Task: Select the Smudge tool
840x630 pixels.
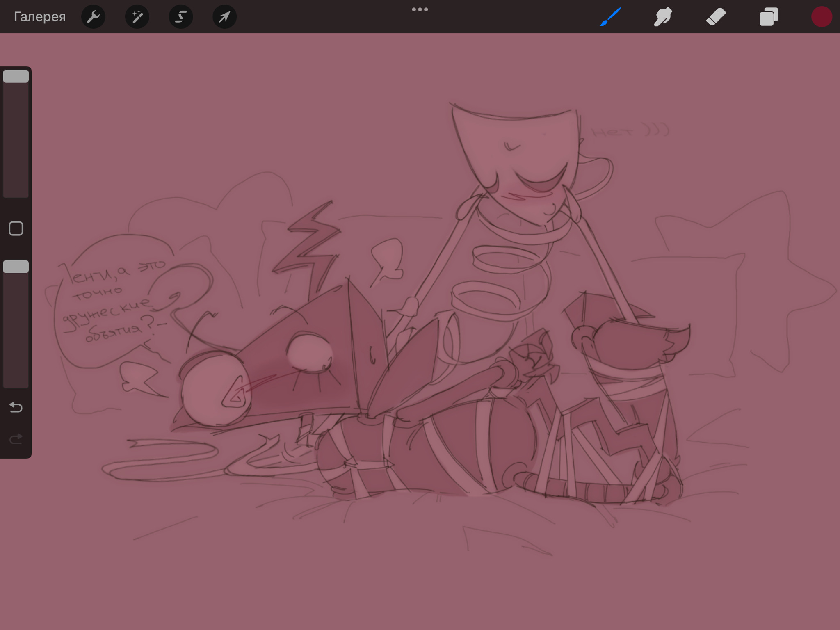Action: click(663, 17)
